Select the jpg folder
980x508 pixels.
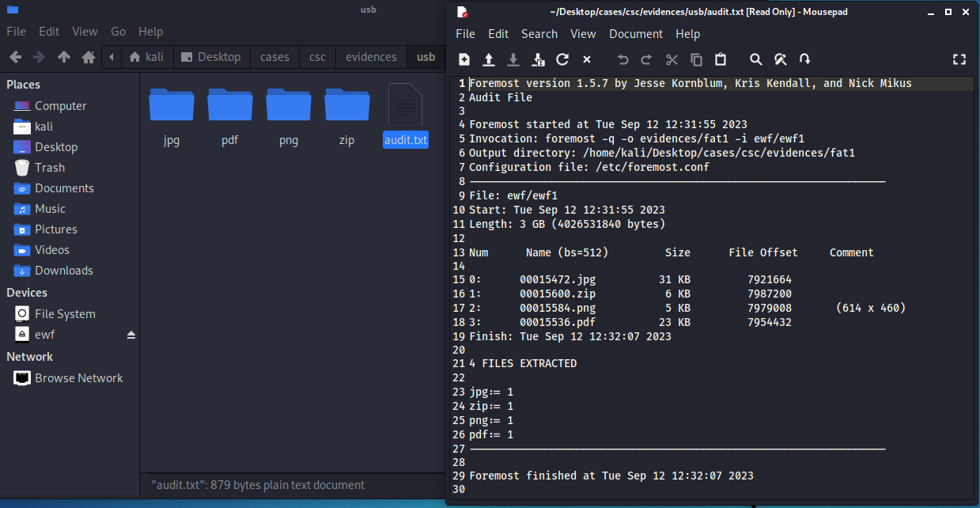[x=172, y=116]
